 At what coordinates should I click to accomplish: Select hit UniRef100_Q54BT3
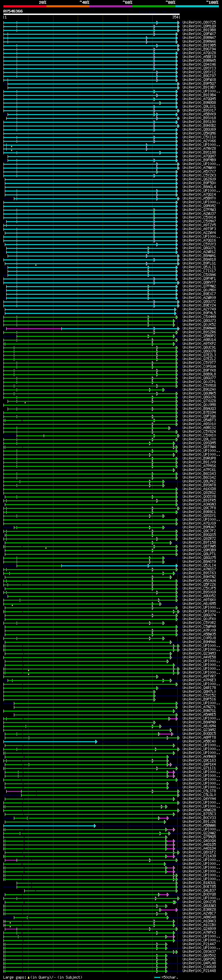pyautogui.click(x=199, y=420)
